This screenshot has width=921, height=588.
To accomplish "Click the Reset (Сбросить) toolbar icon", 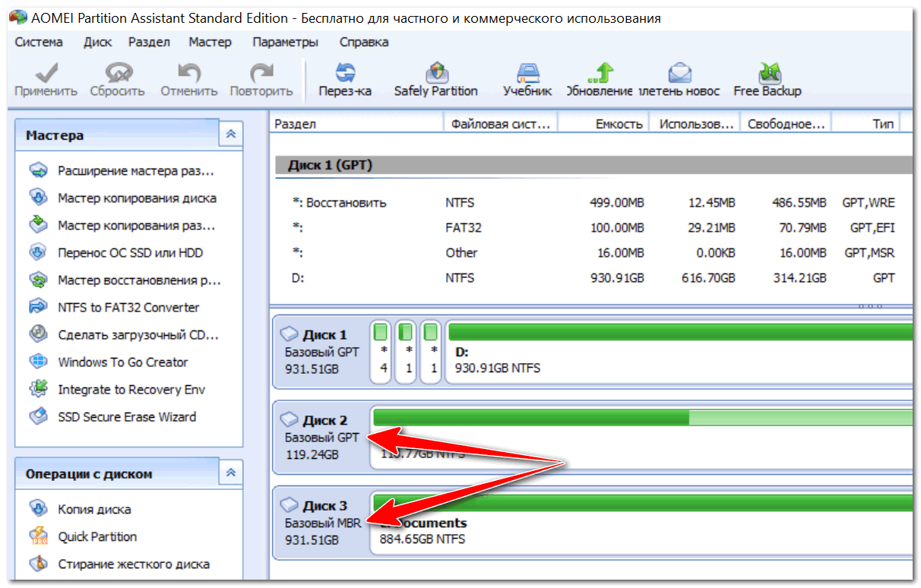I will [117, 74].
